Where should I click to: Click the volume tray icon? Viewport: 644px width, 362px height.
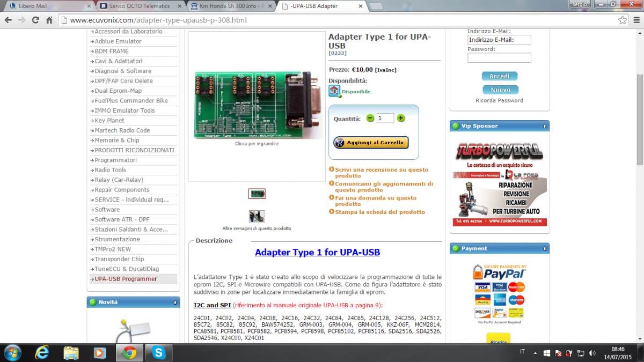(x=592, y=353)
